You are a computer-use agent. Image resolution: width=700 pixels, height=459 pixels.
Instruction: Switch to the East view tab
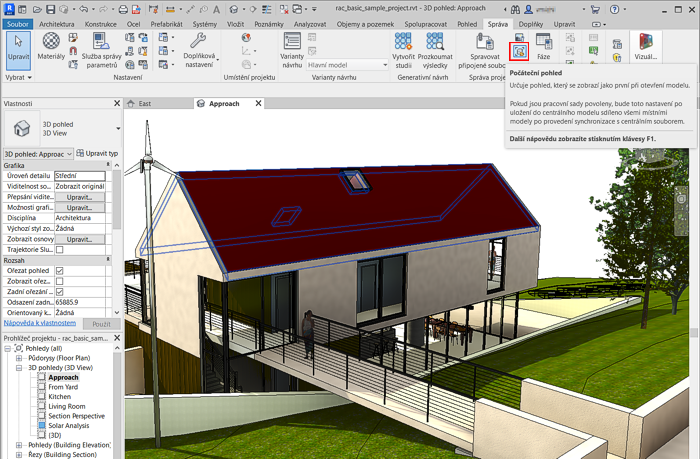[x=145, y=103]
